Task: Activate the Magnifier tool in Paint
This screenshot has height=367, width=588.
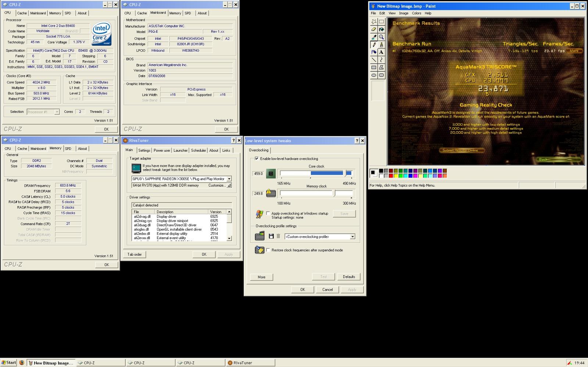Action: (x=381, y=37)
